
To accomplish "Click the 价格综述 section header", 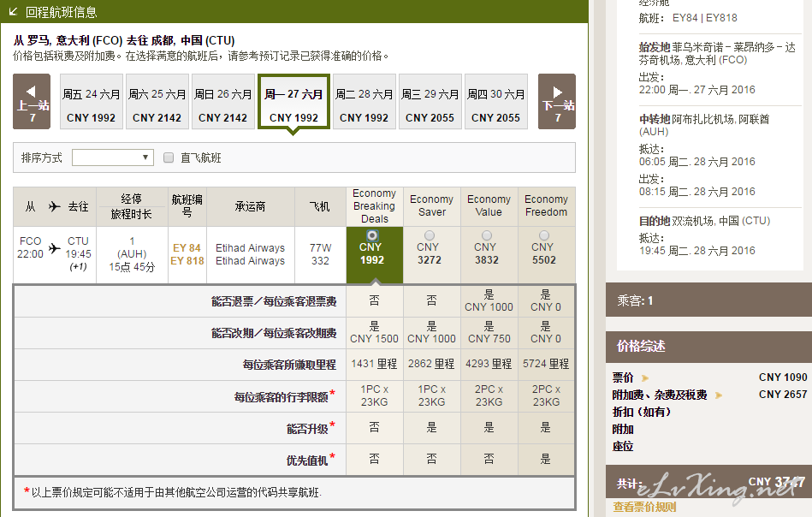I will [709, 347].
